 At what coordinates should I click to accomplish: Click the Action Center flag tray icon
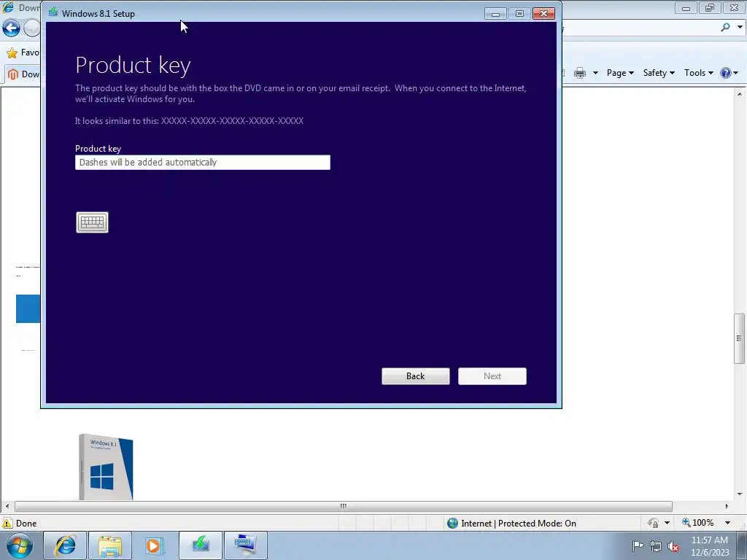[x=638, y=546]
